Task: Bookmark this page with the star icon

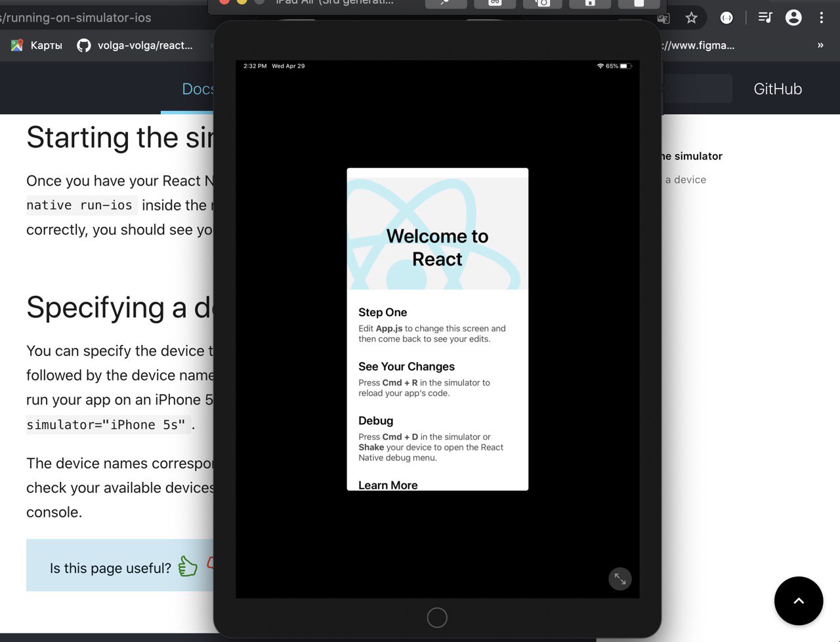Action: click(691, 18)
